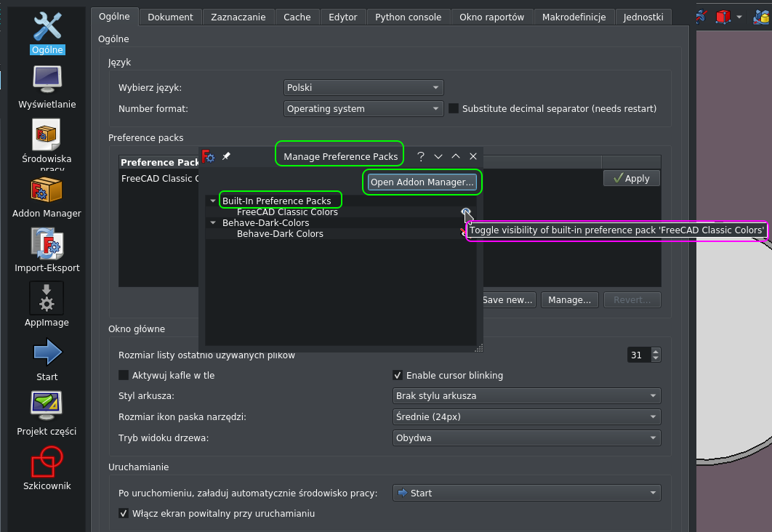Collapse the Built-In Preference Packs group

point(213,200)
